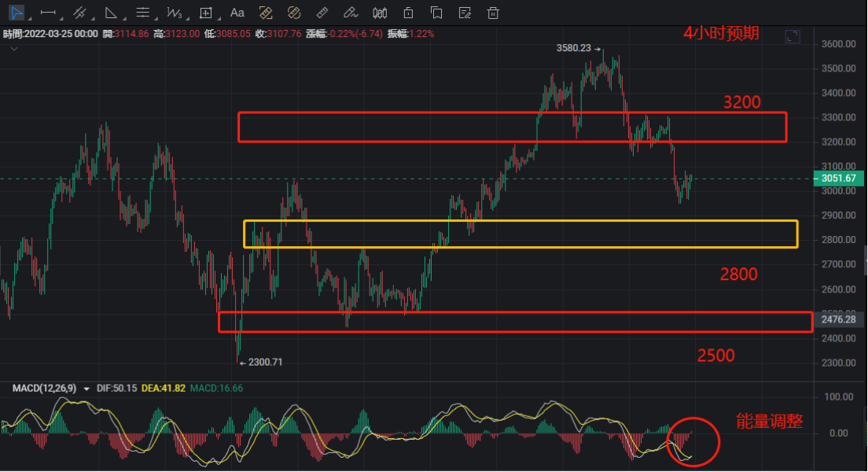This screenshot has width=868, height=472.
Task: Expand the chevron below time info
Action: [13, 48]
